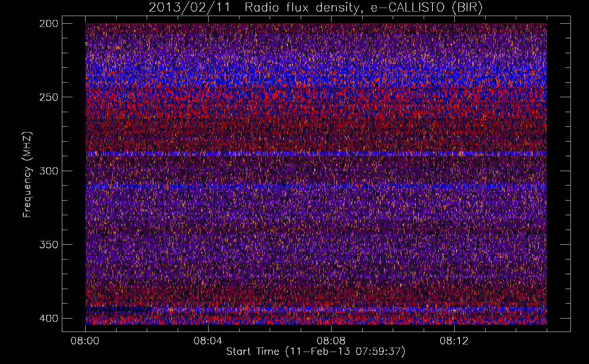Click the 08:12 time tick label

point(454,341)
